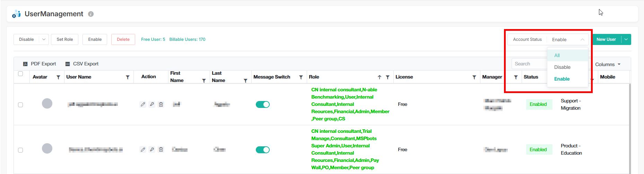This screenshot has height=174, width=644.
Task: Open filter on License column
Action: point(474,77)
